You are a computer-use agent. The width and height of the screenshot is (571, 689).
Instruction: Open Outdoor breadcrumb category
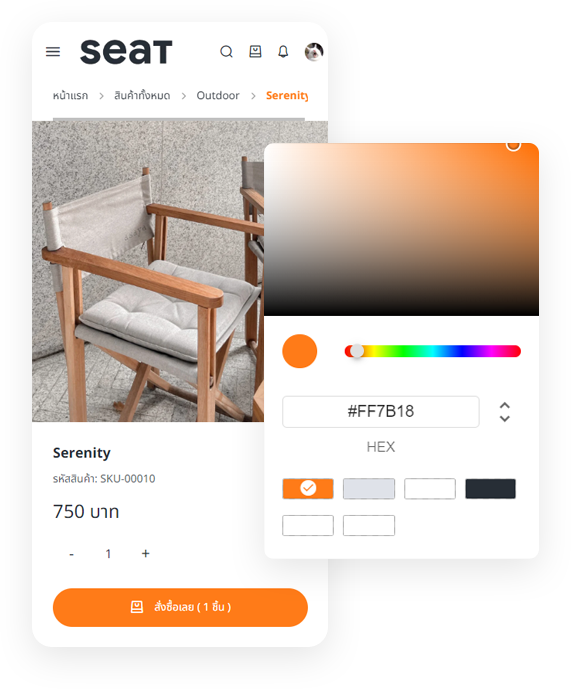pyautogui.click(x=218, y=95)
